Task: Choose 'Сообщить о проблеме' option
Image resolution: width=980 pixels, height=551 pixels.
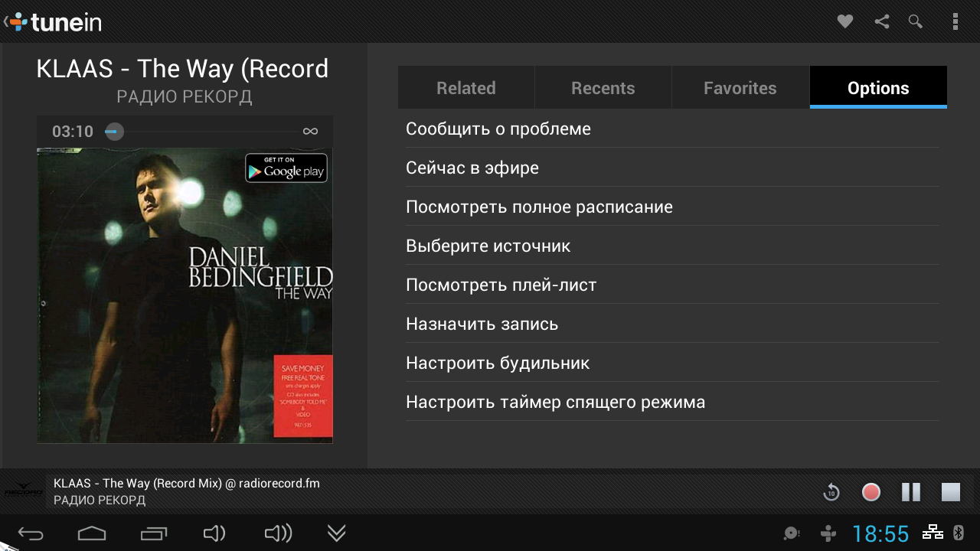Action: (672, 129)
